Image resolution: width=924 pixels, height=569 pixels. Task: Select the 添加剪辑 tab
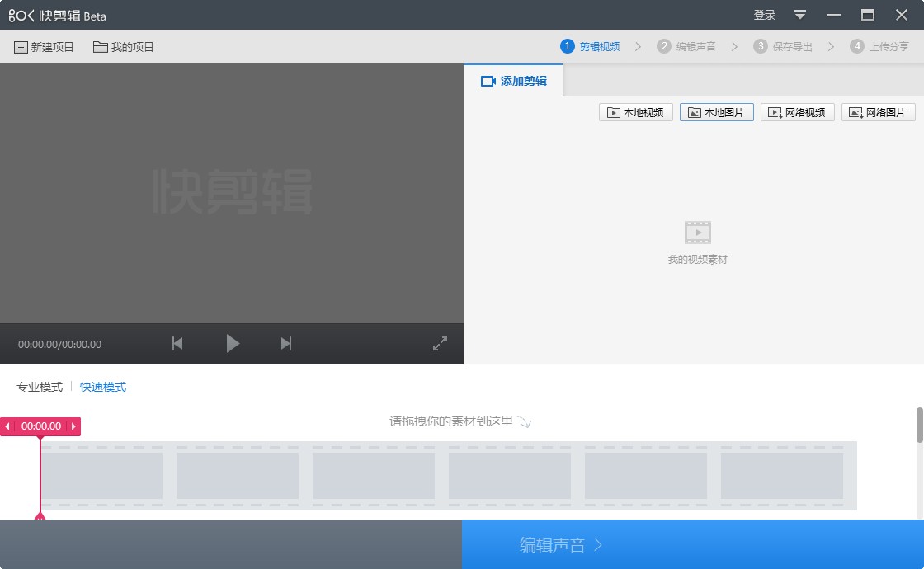click(x=513, y=82)
